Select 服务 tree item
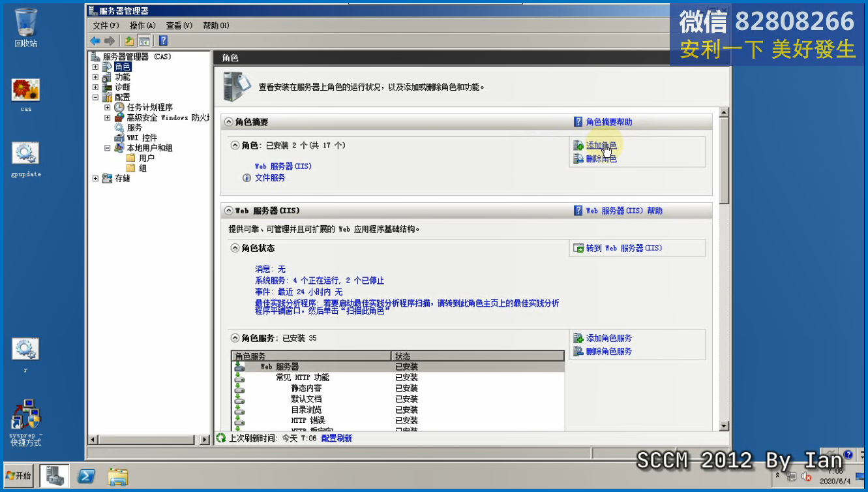 pyautogui.click(x=134, y=128)
